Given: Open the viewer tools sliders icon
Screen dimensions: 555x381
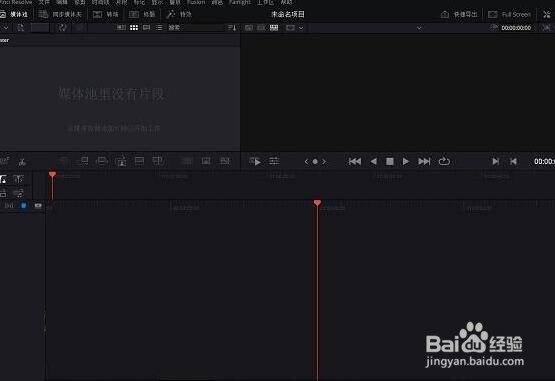Looking at the screenshot, I should 274,161.
